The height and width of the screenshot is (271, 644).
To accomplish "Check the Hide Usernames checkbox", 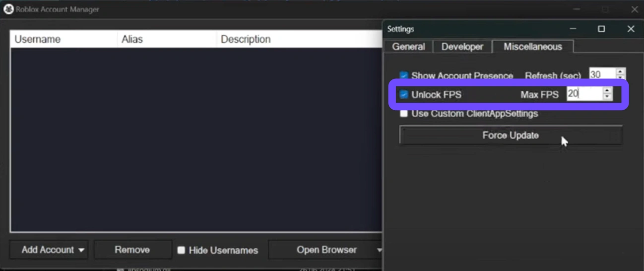I will 182,250.
